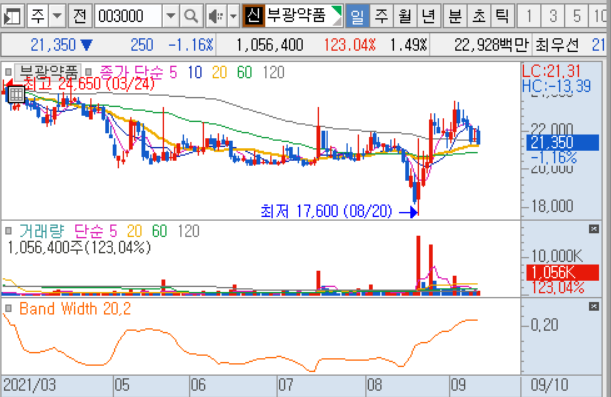
Task: Click the 부광약품 stock name field
Action: pos(299,16)
